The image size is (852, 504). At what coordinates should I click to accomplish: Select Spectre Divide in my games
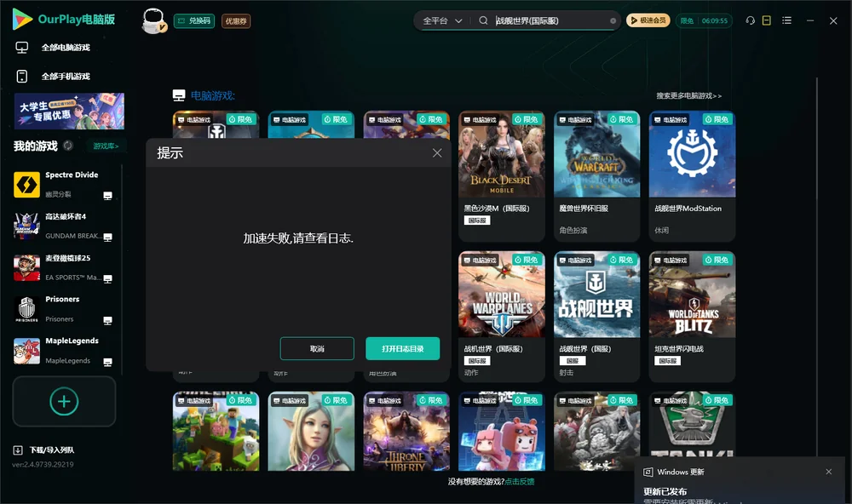(x=64, y=184)
